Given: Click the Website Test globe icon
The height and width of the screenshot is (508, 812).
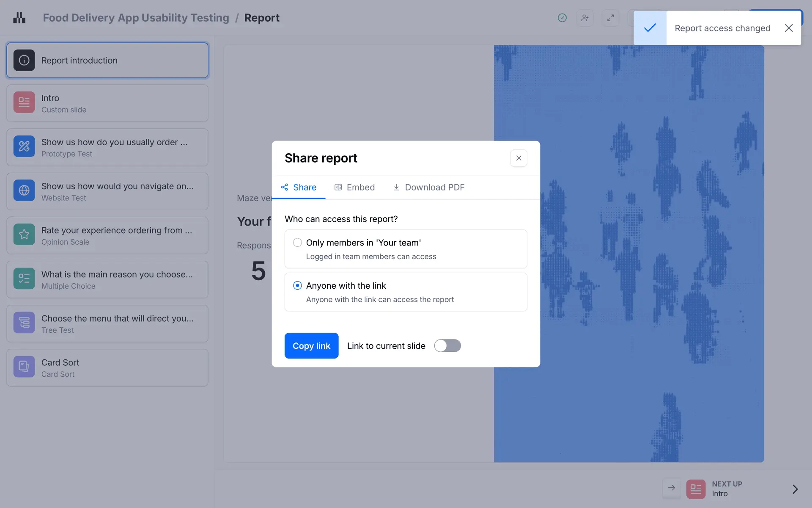Looking at the screenshot, I should (x=24, y=190).
